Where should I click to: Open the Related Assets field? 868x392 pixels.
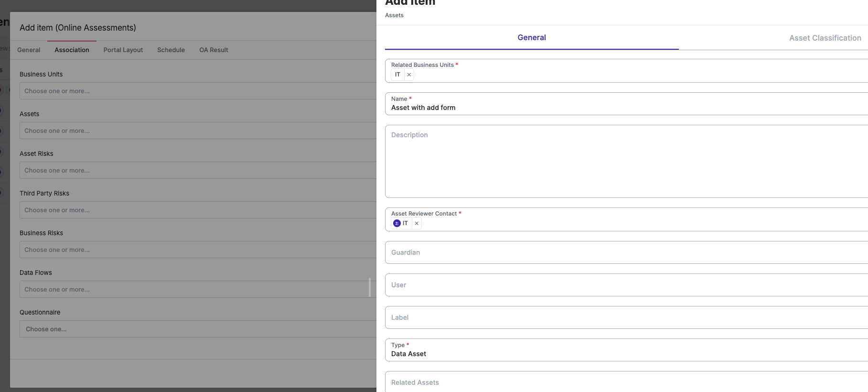(621, 382)
